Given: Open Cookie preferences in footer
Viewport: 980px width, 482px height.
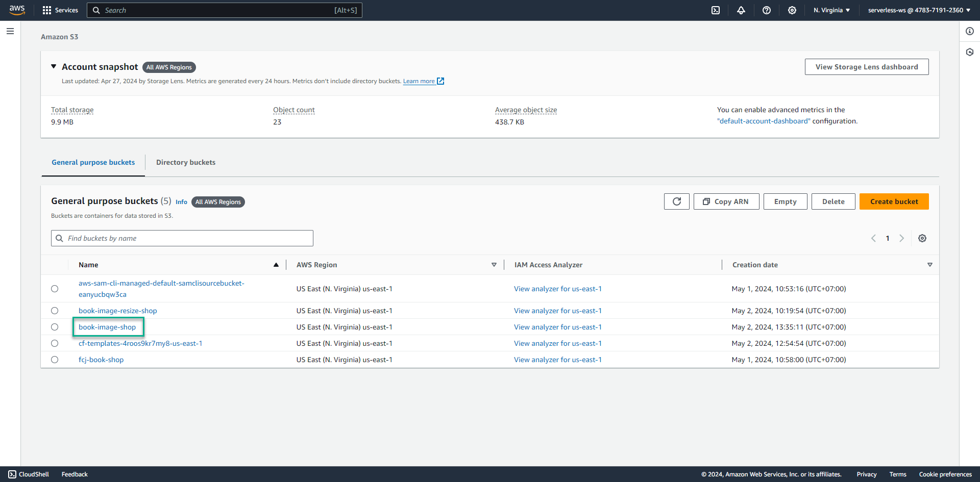Looking at the screenshot, I should 945,474.
